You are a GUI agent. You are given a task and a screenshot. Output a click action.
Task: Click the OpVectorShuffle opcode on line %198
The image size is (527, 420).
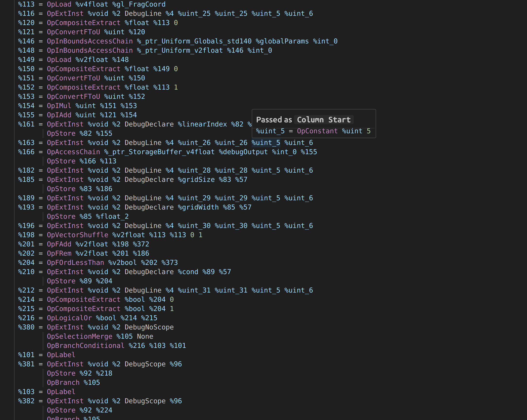click(78, 235)
